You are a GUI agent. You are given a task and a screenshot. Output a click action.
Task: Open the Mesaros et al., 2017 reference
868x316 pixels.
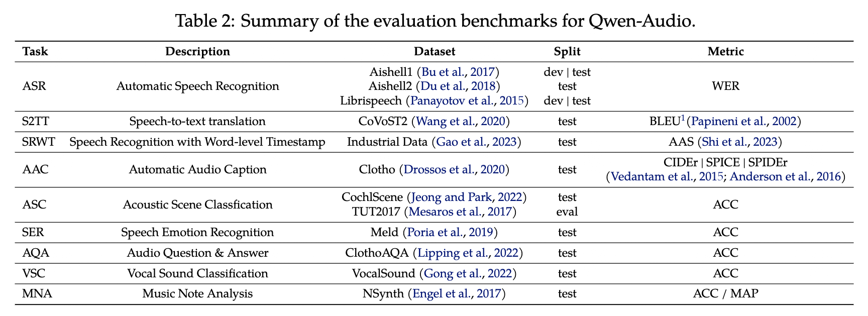pos(461,212)
